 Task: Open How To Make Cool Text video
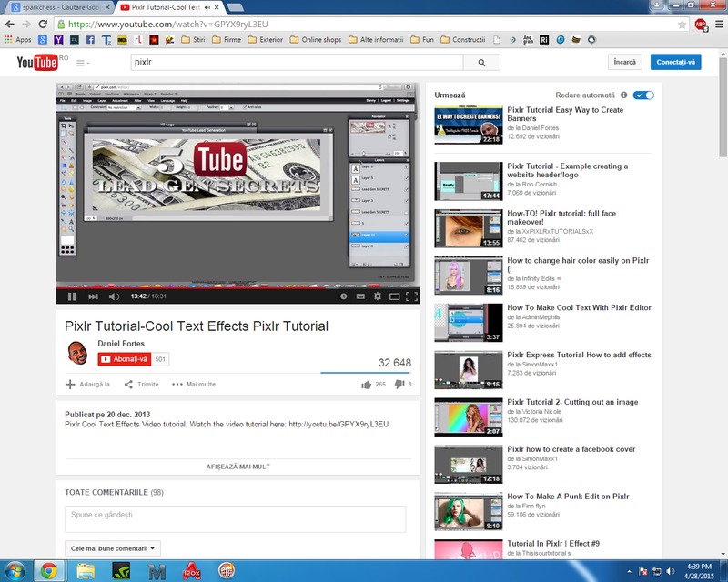point(579,307)
